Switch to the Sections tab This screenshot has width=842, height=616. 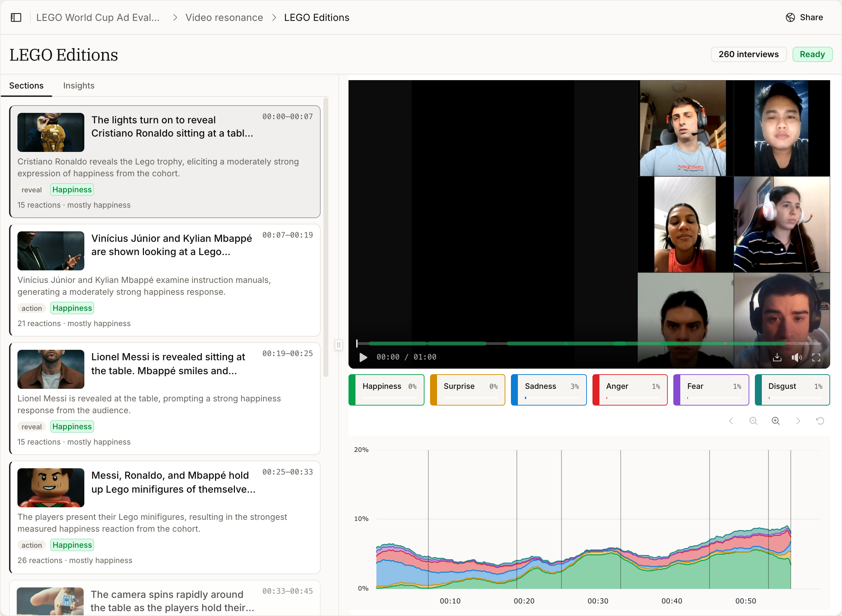click(26, 86)
